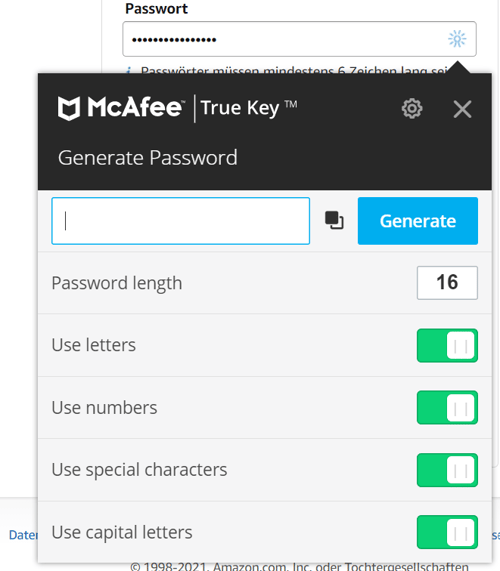Click the Use special characters label
Viewport: 500px width, 571px height.
(139, 470)
